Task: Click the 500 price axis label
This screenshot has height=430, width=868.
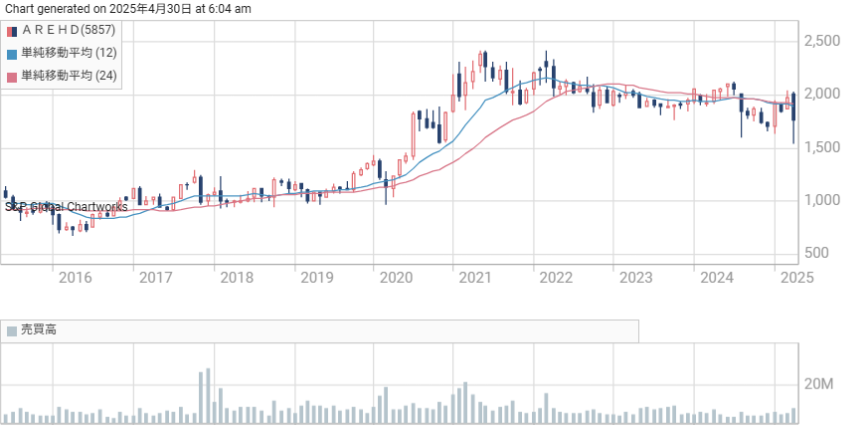Action: pyautogui.click(x=814, y=254)
